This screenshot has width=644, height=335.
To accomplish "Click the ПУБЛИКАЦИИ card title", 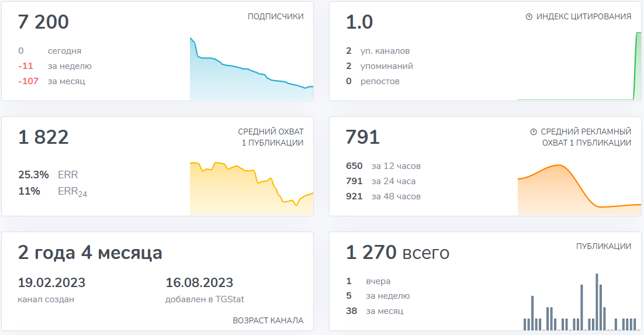I will [x=603, y=246].
